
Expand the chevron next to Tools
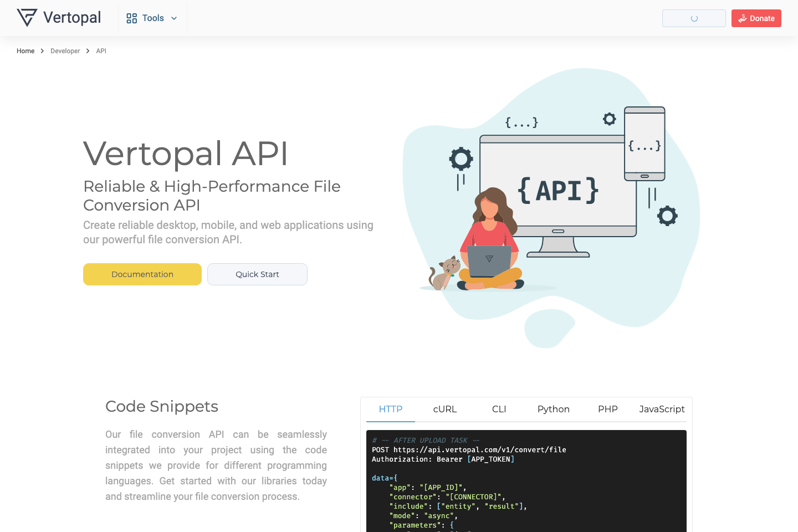click(x=173, y=18)
